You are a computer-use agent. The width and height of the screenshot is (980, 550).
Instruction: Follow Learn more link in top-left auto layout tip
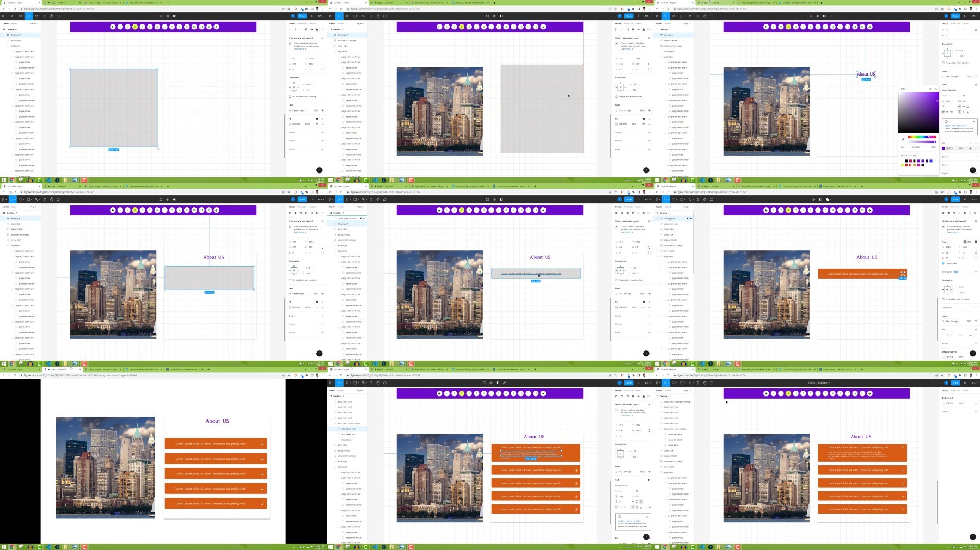pos(299,49)
